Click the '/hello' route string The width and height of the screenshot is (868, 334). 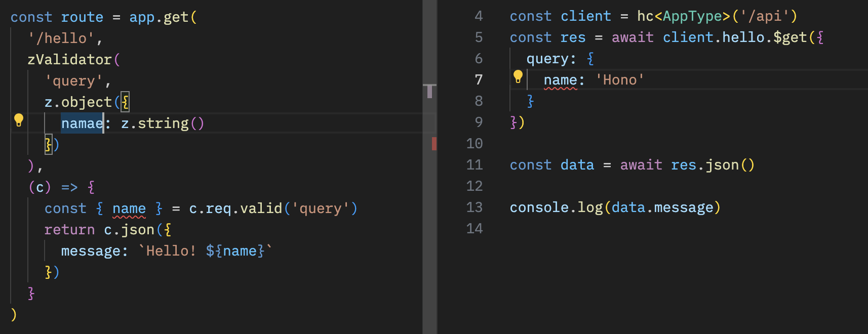61,38
